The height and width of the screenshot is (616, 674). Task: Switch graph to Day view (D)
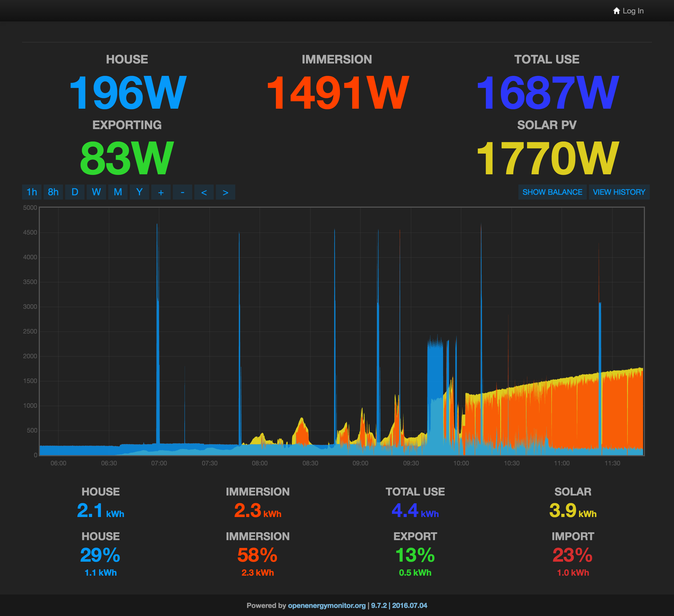pyautogui.click(x=75, y=192)
